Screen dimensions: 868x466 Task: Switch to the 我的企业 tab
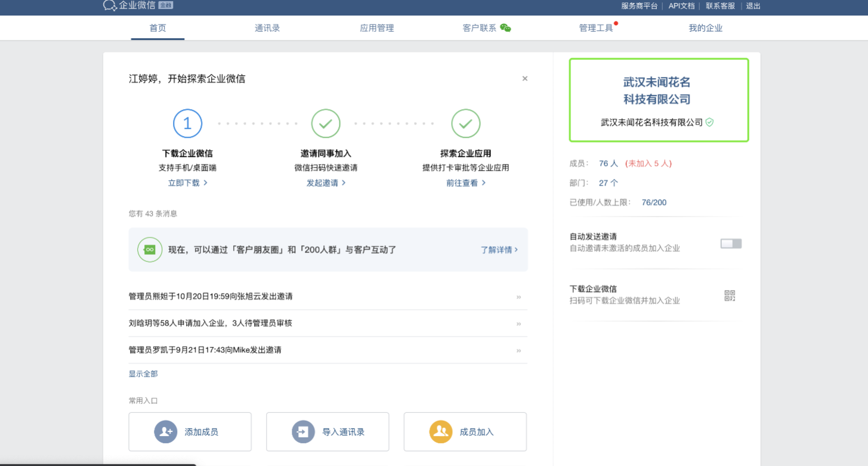click(x=706, y=27)
